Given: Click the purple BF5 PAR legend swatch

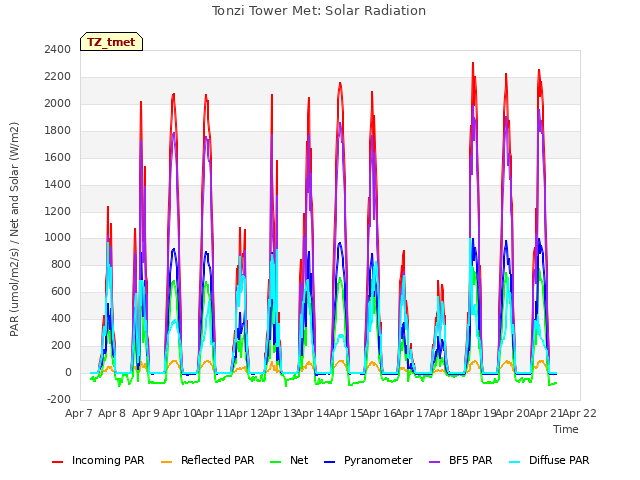Looking at the screenshot, I should [x=435, y=462].
